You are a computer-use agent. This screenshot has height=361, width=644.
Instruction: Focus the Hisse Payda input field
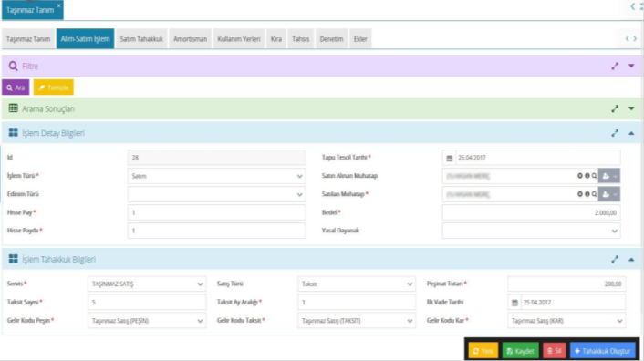point(216,231)
